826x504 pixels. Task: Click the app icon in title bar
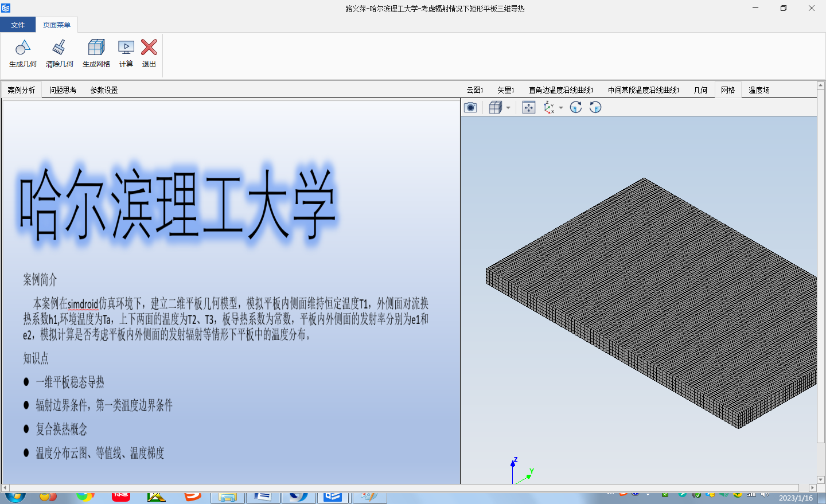[x=6, y=8]
